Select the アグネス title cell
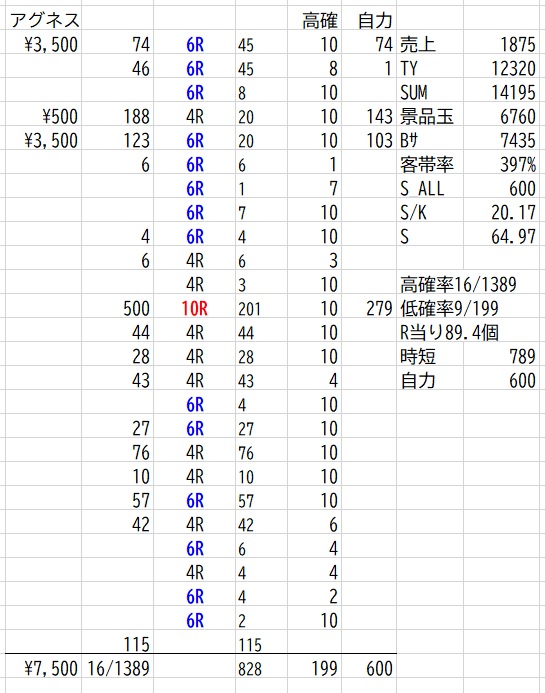The height and width of the screenshot is (693, 545). pos(45,20)
